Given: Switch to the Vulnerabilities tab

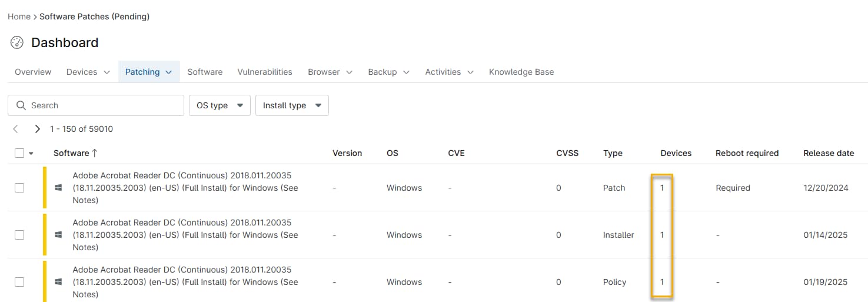Looking at the screenshot, I should pos(264,72).
